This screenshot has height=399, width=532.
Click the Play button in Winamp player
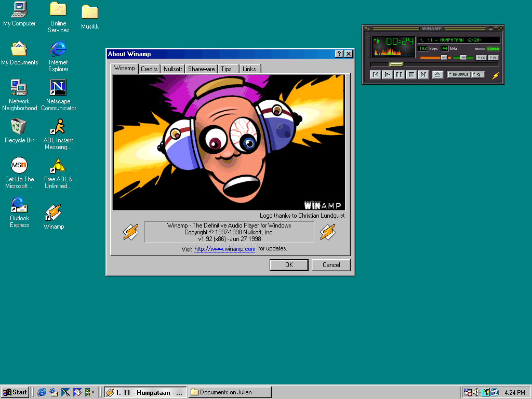point(387,75)
